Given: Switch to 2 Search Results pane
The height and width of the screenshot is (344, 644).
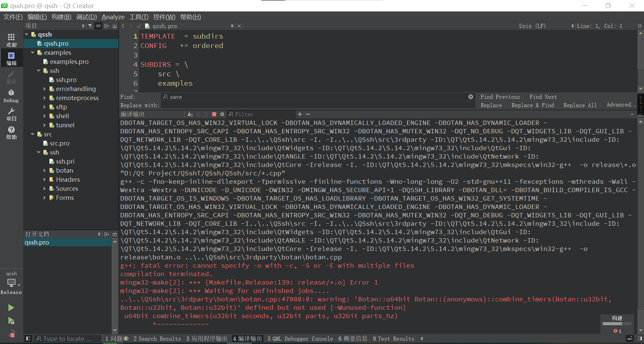Looking at the screenshot, I should tap(157, 339).
